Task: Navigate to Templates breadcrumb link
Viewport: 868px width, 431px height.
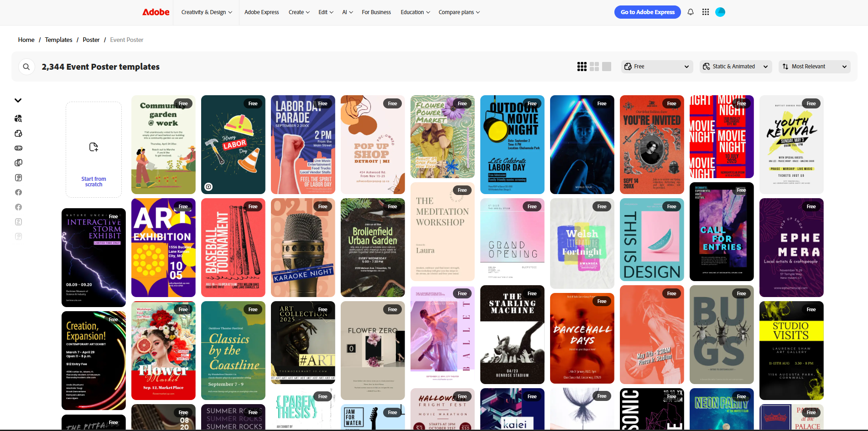Action: tap(58, 40)
